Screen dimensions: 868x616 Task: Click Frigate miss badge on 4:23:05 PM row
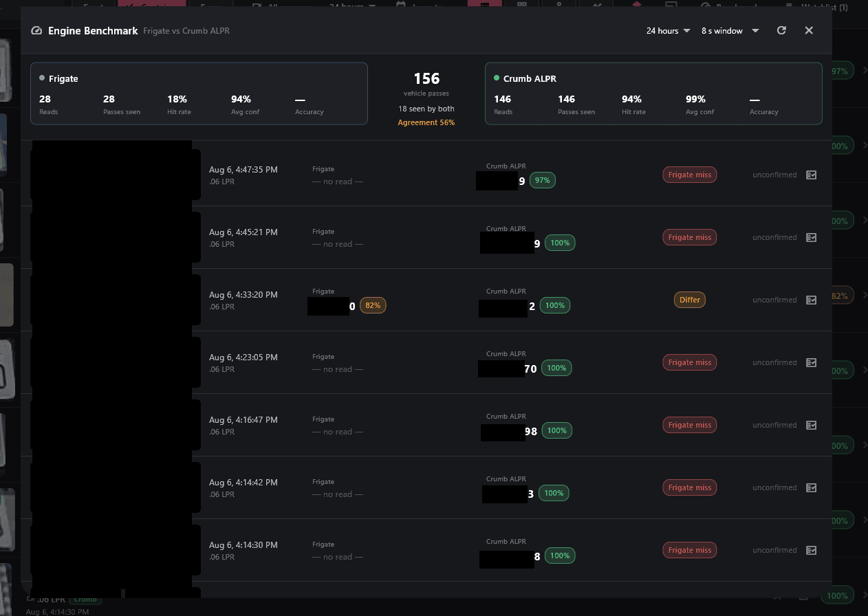[690, 362]
